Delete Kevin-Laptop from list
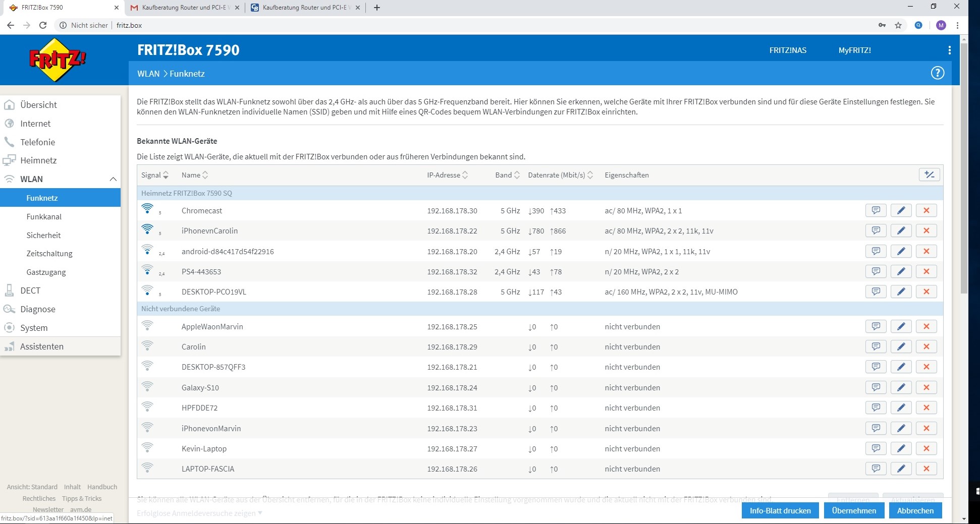This screenshot has height=524, width=980. pos(926,449)
